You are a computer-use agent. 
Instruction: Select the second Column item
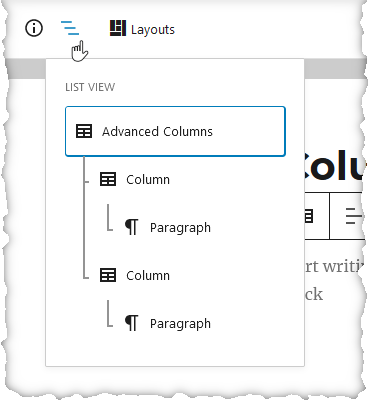coord(135,275)
